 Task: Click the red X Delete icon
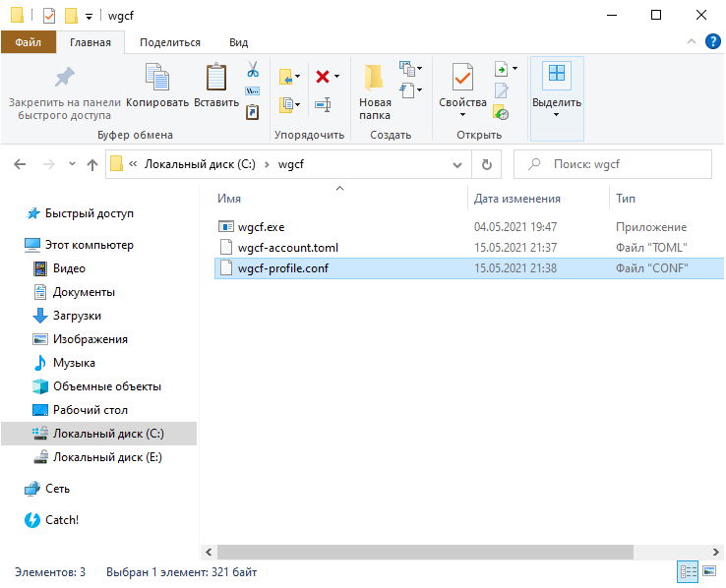(x=323, y=77)
